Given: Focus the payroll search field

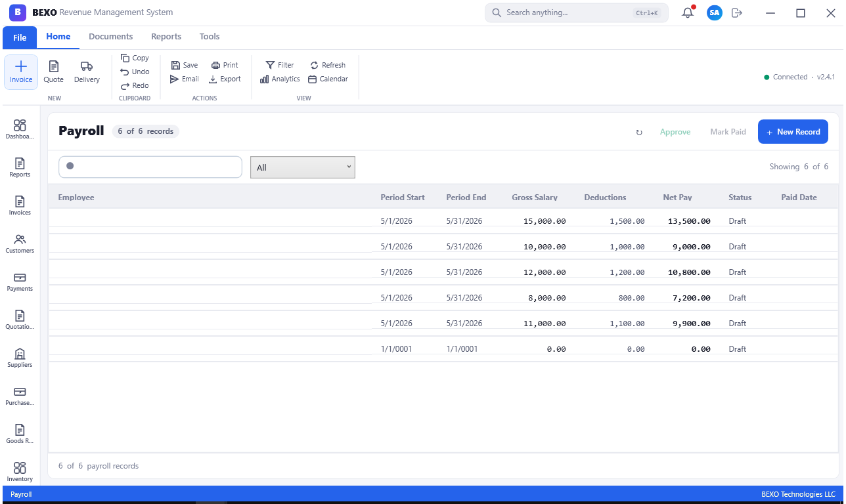Looking at the screenshot, I should click(150, 167).
